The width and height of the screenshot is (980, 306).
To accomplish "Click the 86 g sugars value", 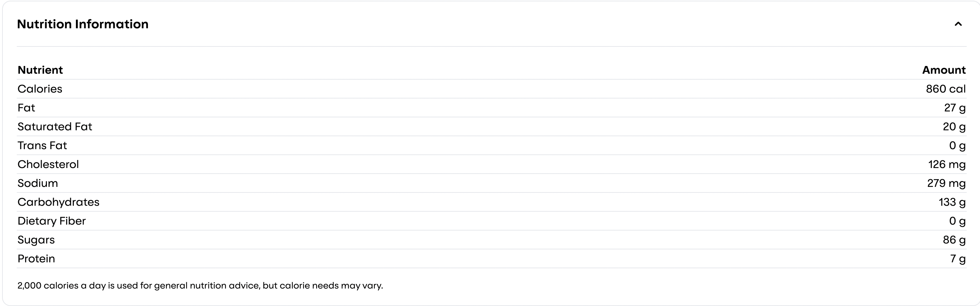I will click(954, 240).
